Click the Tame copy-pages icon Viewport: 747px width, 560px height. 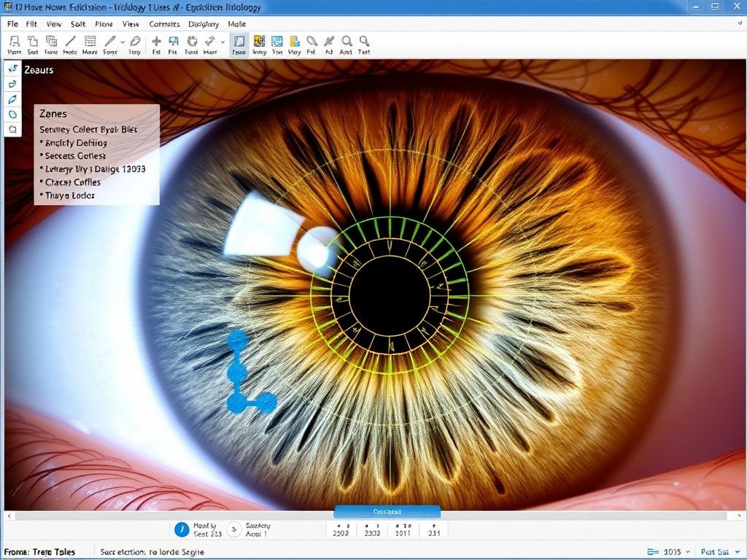pyautogui.click(x=51, y=42)
